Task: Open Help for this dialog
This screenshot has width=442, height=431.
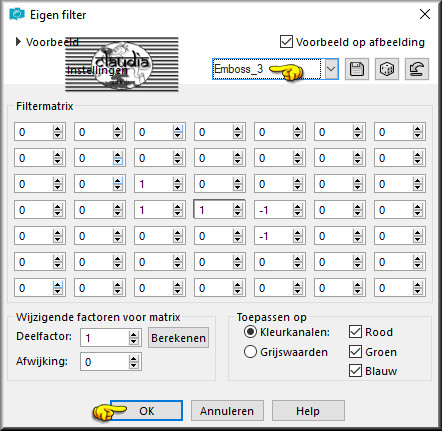Action: 308,411
